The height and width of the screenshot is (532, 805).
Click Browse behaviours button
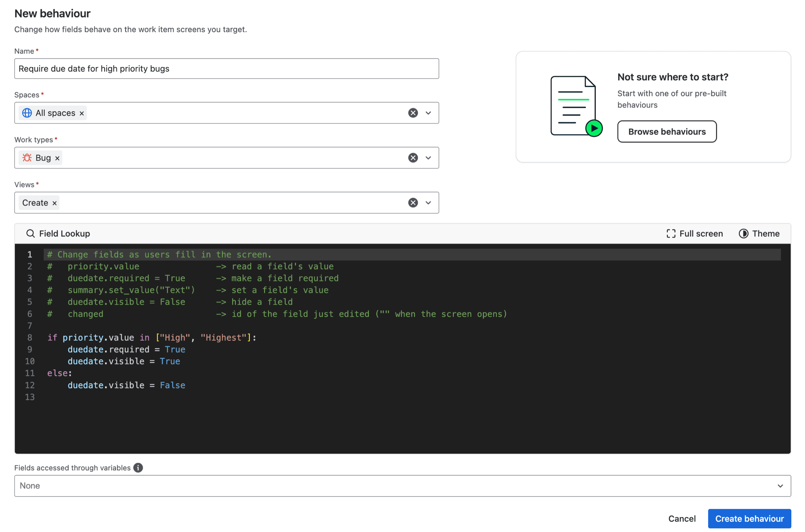pos(666,132)
